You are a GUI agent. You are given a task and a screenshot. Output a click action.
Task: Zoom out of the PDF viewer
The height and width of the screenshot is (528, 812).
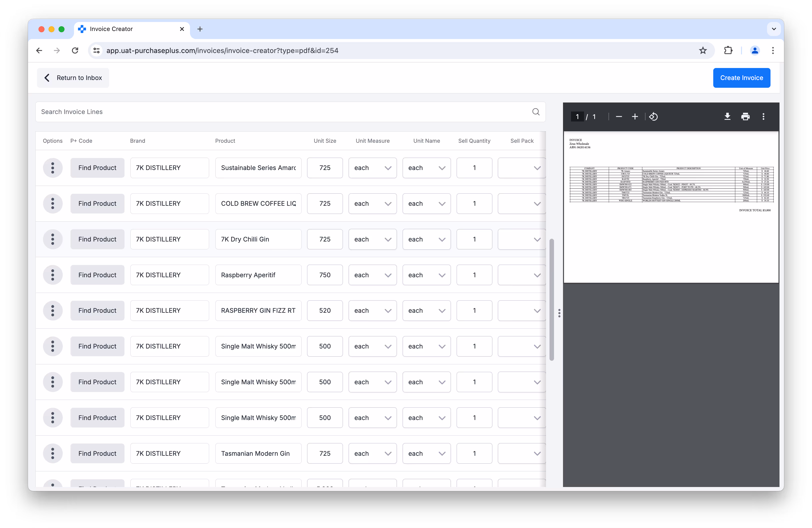[x=618, y=117]
